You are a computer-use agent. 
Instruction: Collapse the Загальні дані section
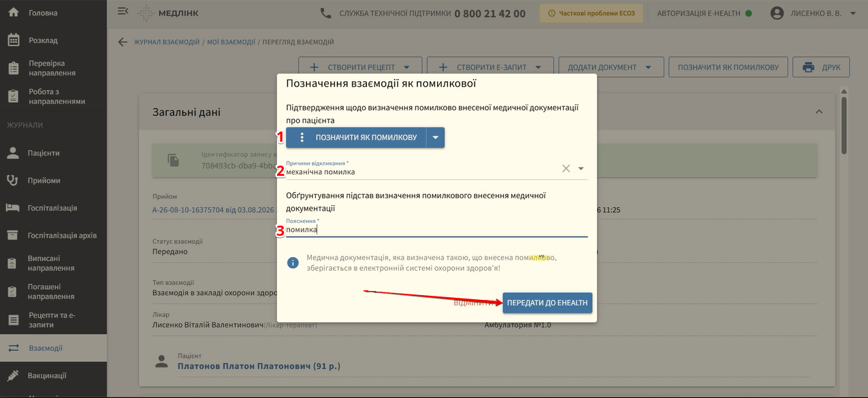pyautogui.click(x=819, y=112)
